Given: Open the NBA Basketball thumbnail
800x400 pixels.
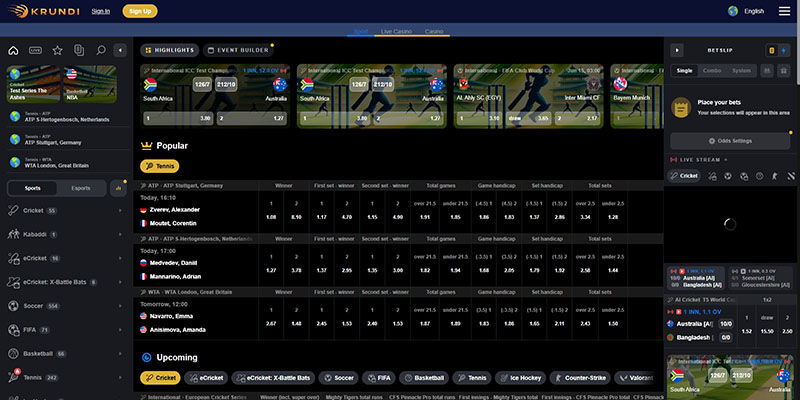Looking at the screenshot, I should click(x=90, y=84).
